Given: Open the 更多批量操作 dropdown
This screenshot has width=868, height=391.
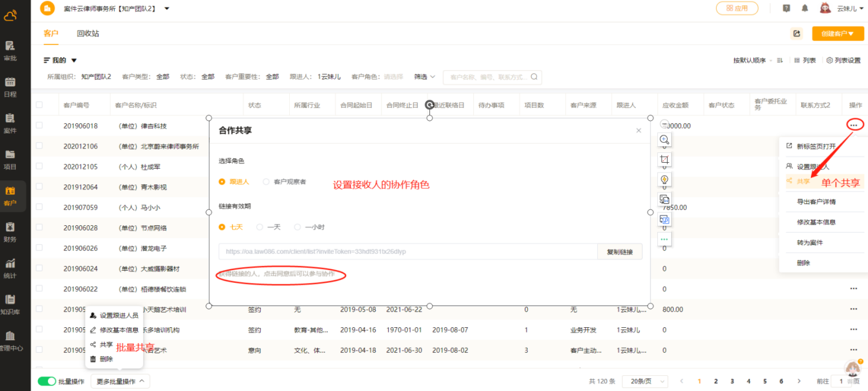Looking at the screenshot, I should (120, 381).
